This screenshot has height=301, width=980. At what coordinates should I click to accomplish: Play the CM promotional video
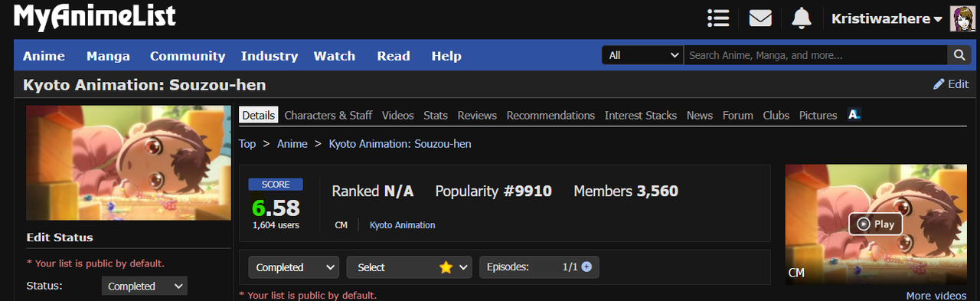point(876,224)
